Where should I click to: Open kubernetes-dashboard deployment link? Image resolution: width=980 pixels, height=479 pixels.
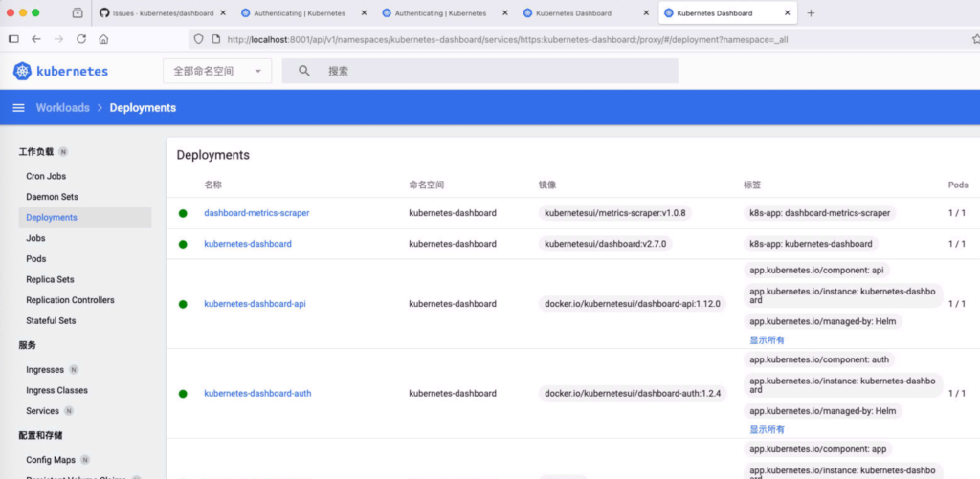tap(248, 244)
